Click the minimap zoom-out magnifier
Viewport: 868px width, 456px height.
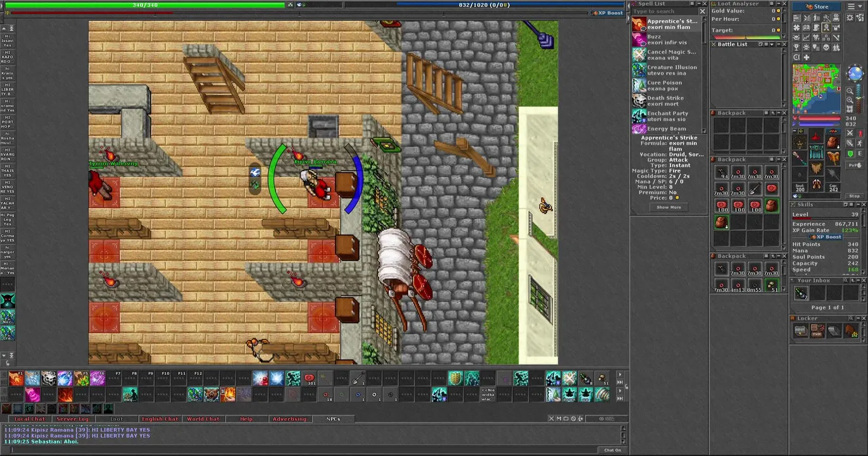pos(850,91)
